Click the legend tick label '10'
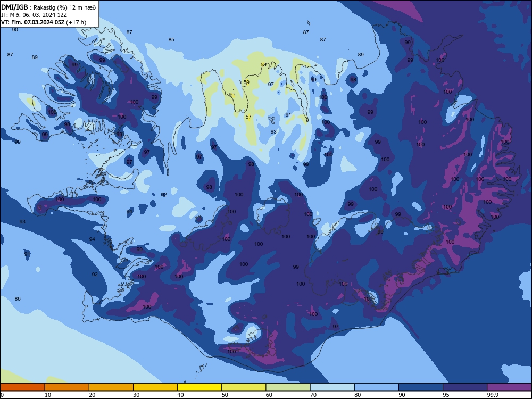 [48, 395]
